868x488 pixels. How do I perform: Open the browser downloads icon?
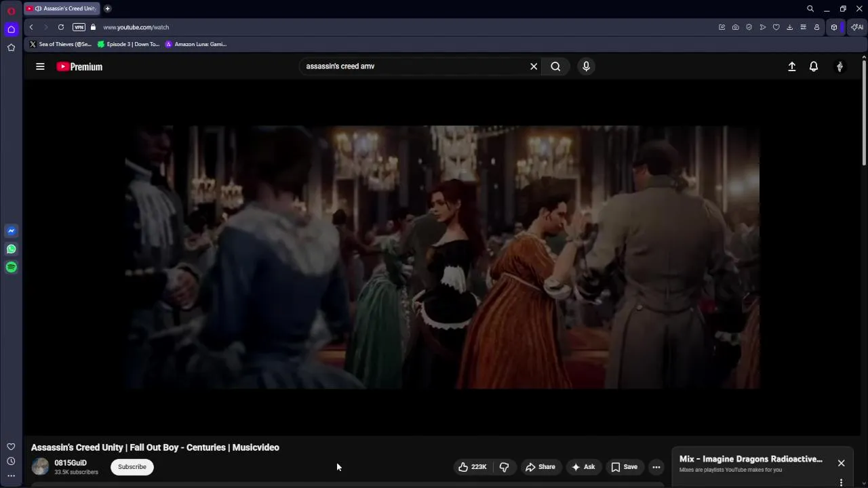click(x=789, y=27)
